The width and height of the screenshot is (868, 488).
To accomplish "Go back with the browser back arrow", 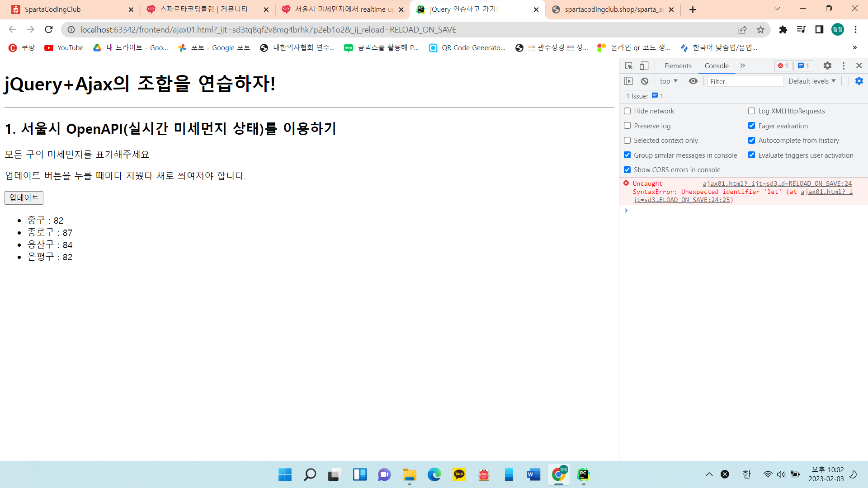I will click(12, 29).
